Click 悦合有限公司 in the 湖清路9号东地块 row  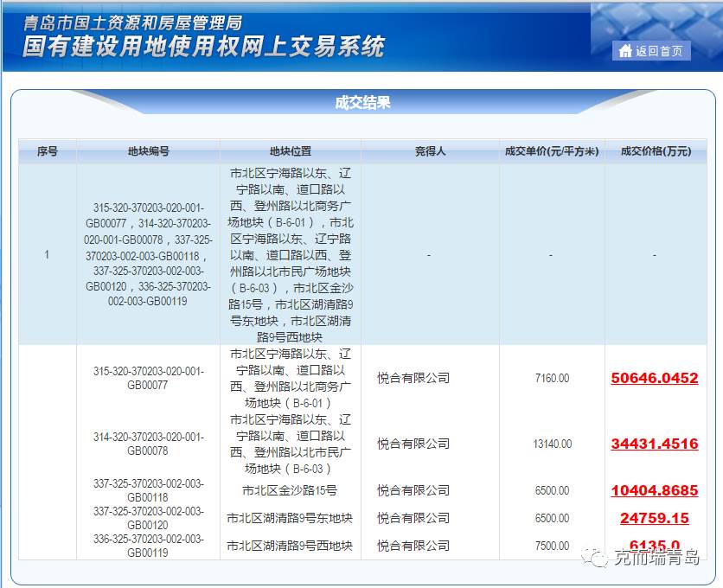pyautogui.click(x=413, y=518)
